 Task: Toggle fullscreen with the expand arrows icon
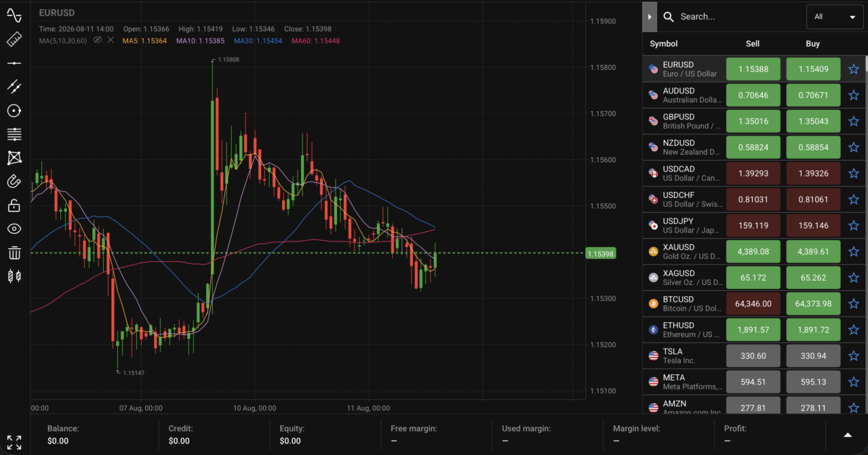(x=14, y=442)
